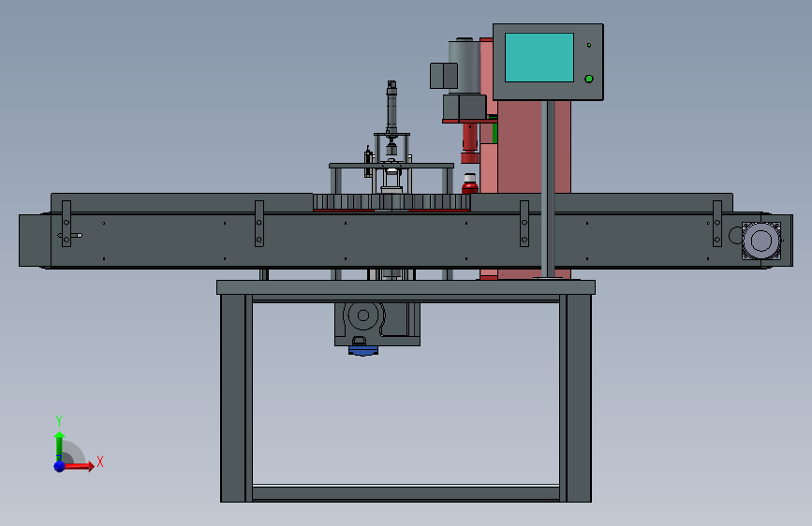This screenshot has height=526, width=812.
Task: Select the long conveyor side panel
Action: coord(406,241)
